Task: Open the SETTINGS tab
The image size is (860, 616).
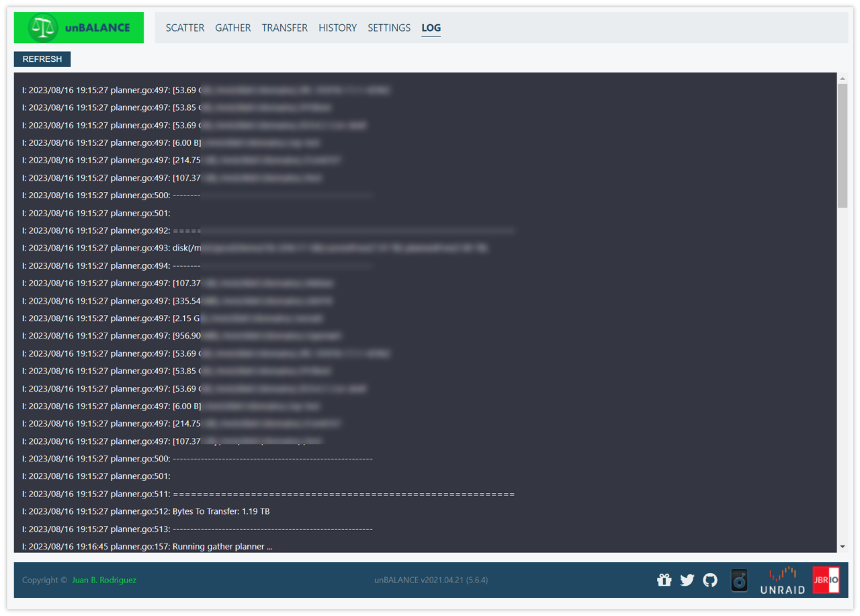Action: [388, 28]
